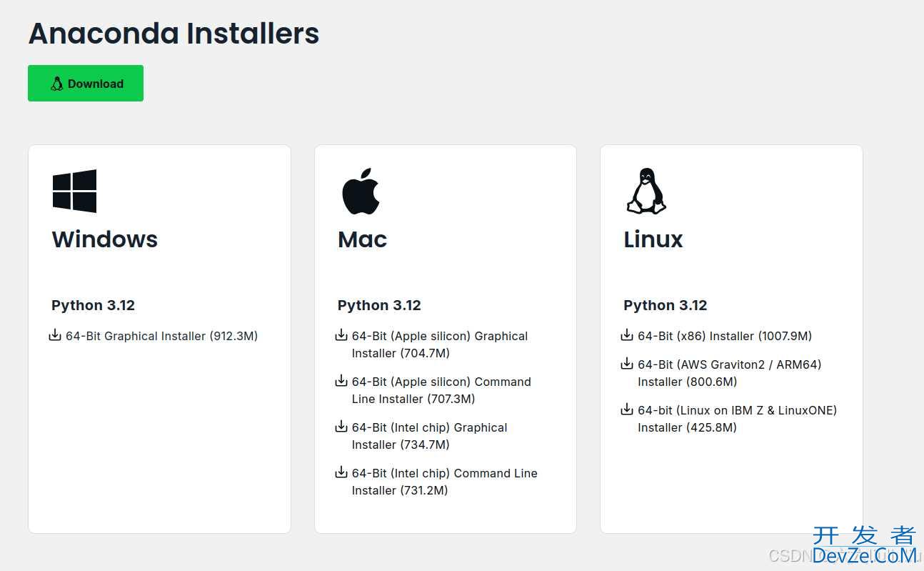Click download icon for AWS Graviton2 ARM64 Installer
924x571 pixels.
tap(627, 364)
